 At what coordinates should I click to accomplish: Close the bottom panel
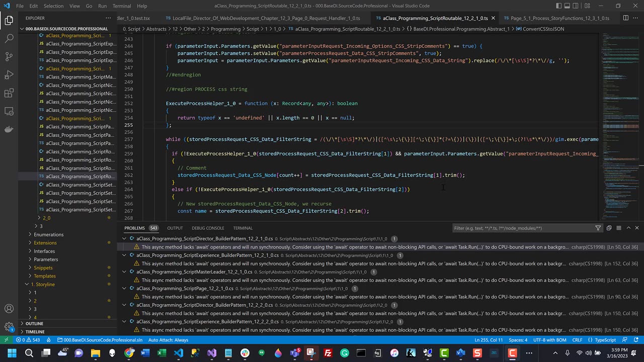tap(637, 228)
